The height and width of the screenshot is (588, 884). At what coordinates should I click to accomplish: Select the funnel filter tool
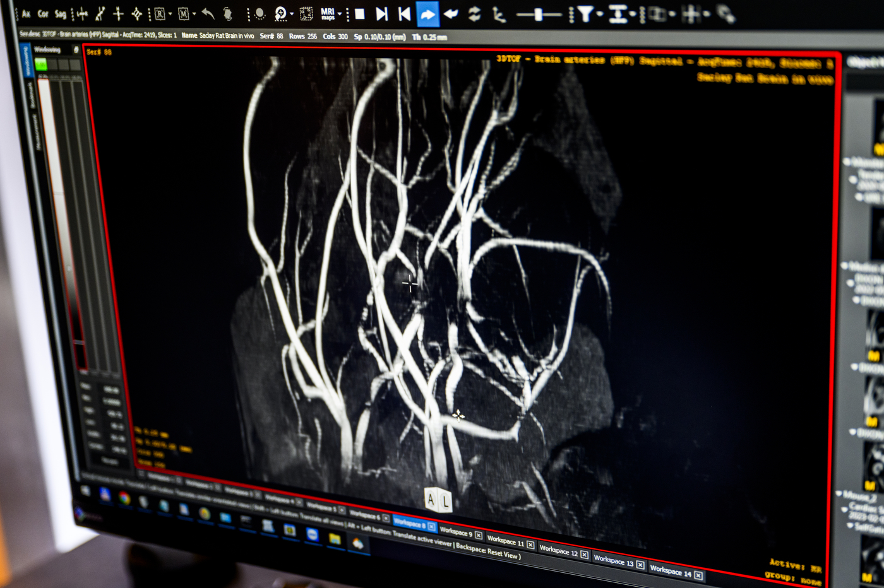pyautogui.click(x=585, y=13)
